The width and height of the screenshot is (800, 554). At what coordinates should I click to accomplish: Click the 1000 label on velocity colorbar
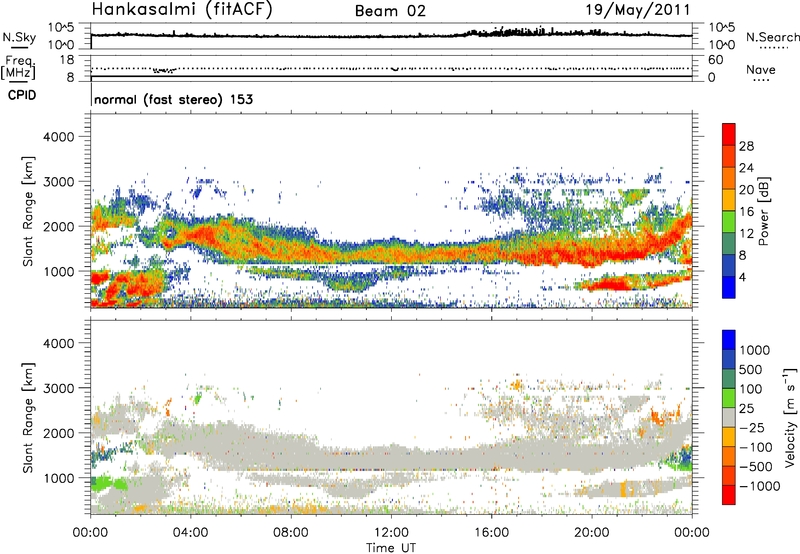[x=755, y=350]
